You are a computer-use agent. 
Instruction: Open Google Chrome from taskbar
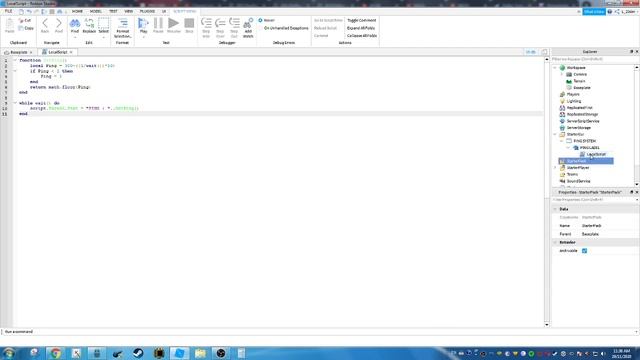coord(56,353)
